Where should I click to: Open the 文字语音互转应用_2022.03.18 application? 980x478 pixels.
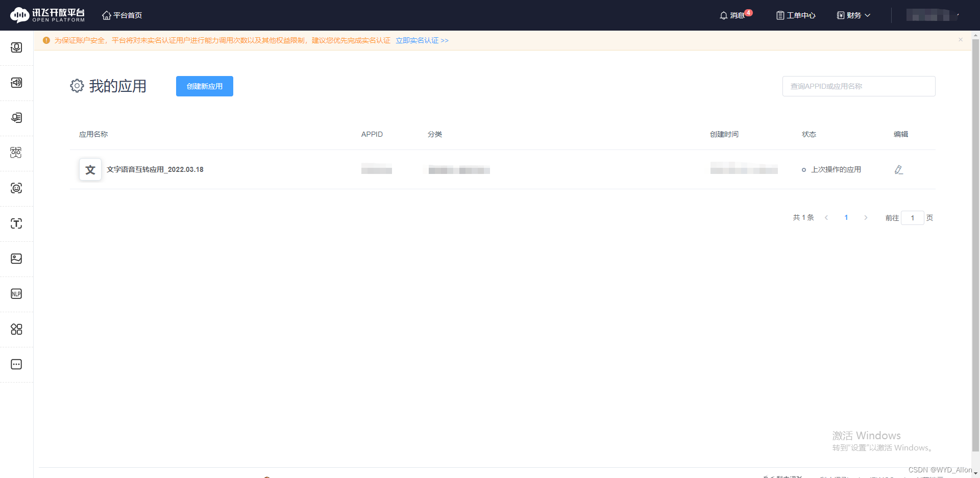155,169
